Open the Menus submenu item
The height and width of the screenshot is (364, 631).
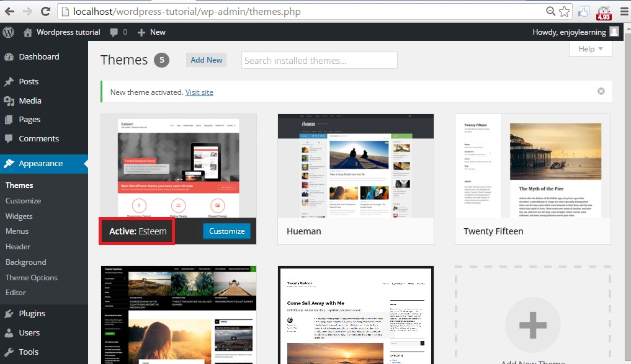pos(17,231)
